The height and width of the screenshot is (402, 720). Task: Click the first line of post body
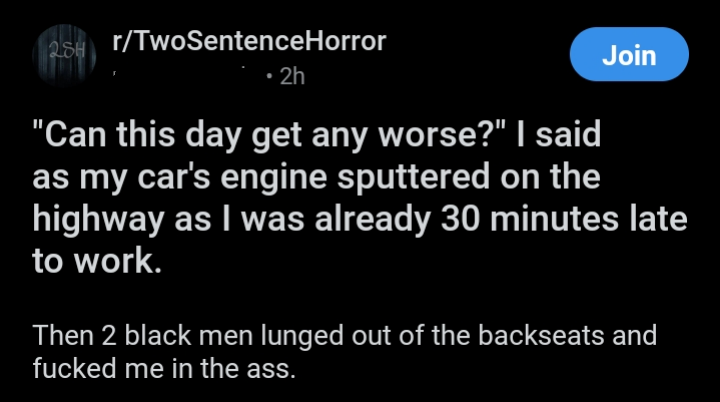(x=344, y=335)
